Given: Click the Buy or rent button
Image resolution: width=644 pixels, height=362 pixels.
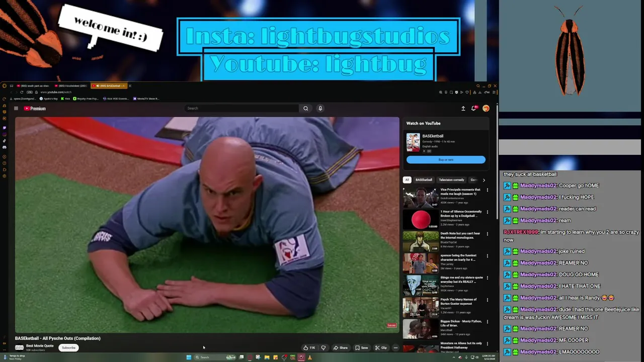Looking at the screenshot, I should 446,159.
